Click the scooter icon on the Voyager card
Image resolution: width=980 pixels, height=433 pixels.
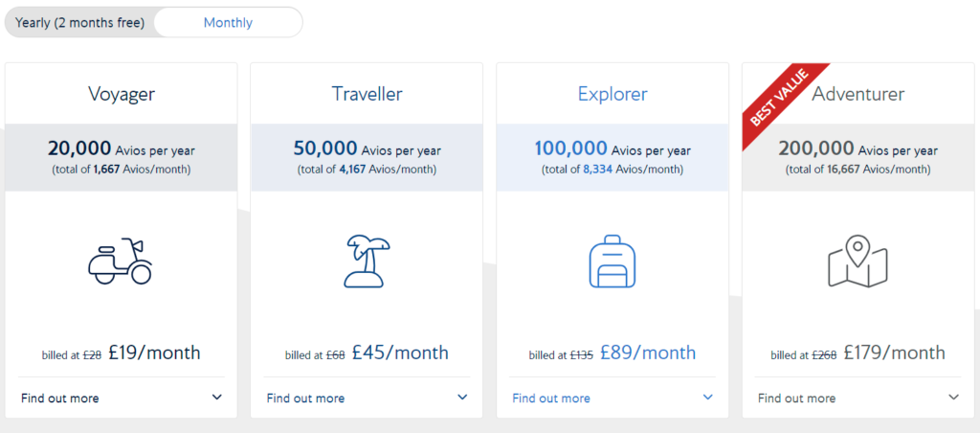click(x=121, y=261)
